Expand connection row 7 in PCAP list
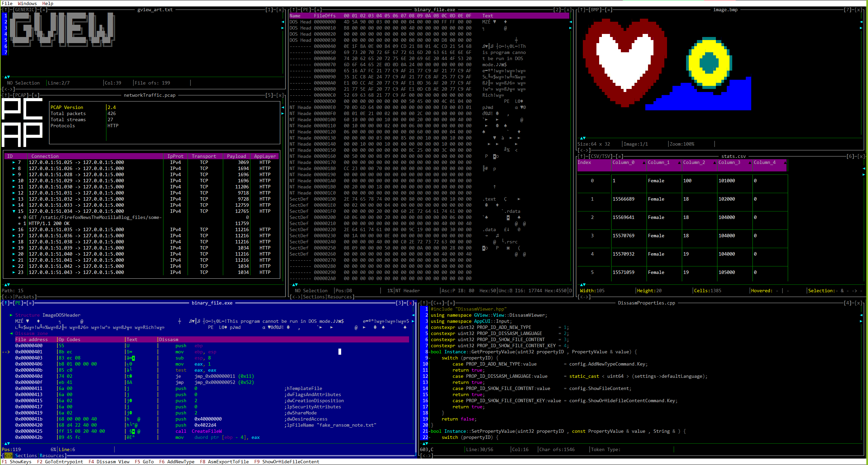The image size is (868, 465). [14, 163]
